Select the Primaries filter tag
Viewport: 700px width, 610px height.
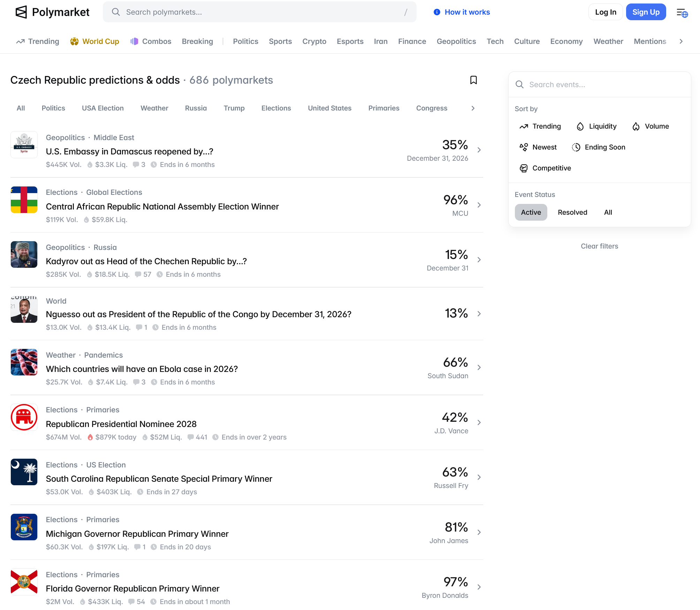coord(384,108)
